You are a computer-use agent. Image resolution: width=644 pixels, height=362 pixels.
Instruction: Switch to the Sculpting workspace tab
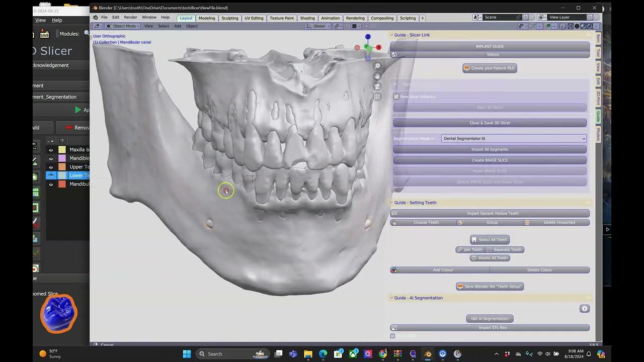pos(230,18)
